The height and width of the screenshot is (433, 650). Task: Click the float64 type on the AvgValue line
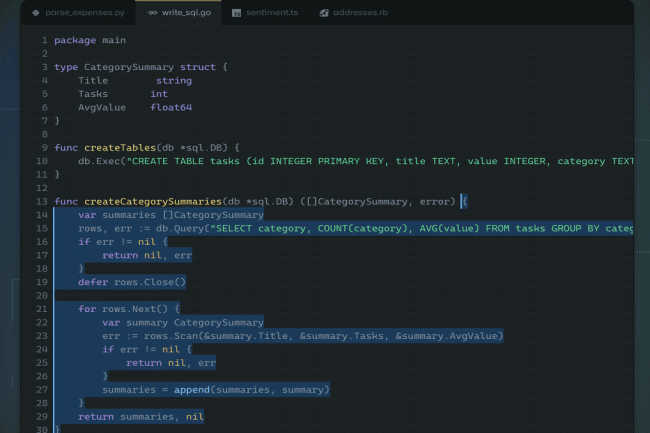[x=171, y=107]
